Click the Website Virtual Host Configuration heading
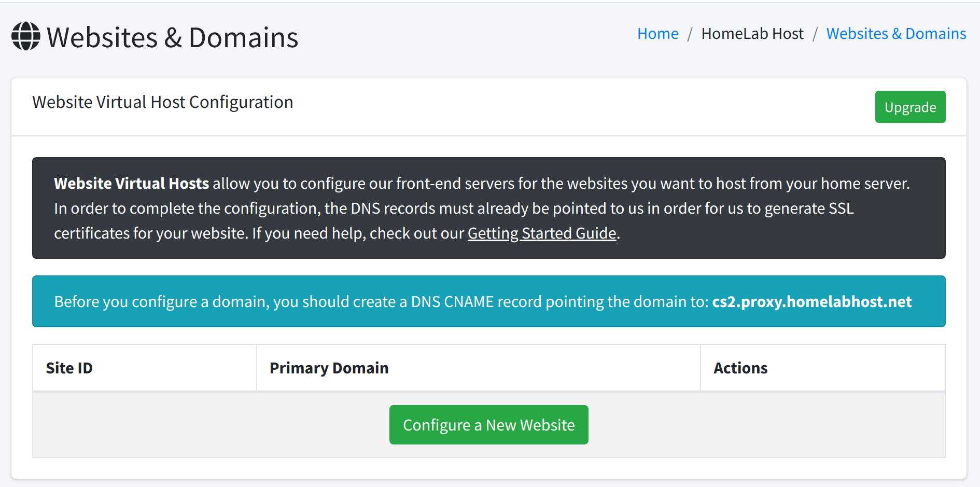This screenshot has height=487, width=980. click(162, 102)
